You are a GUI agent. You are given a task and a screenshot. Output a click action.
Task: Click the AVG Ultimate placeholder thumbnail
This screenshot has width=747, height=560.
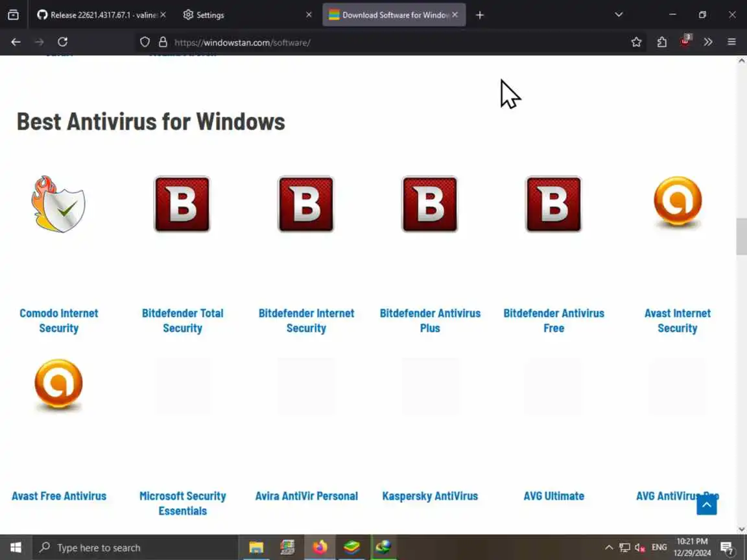click(x=554, y=386)
